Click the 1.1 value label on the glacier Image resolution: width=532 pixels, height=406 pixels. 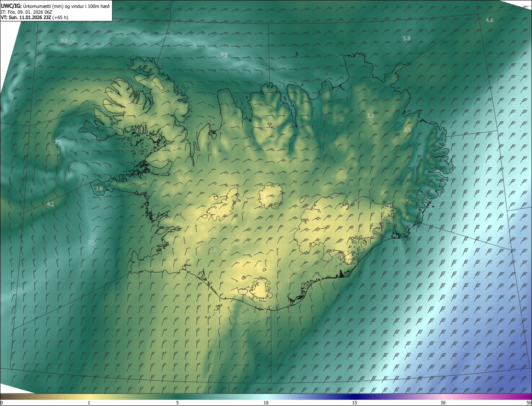click(213, 211)
